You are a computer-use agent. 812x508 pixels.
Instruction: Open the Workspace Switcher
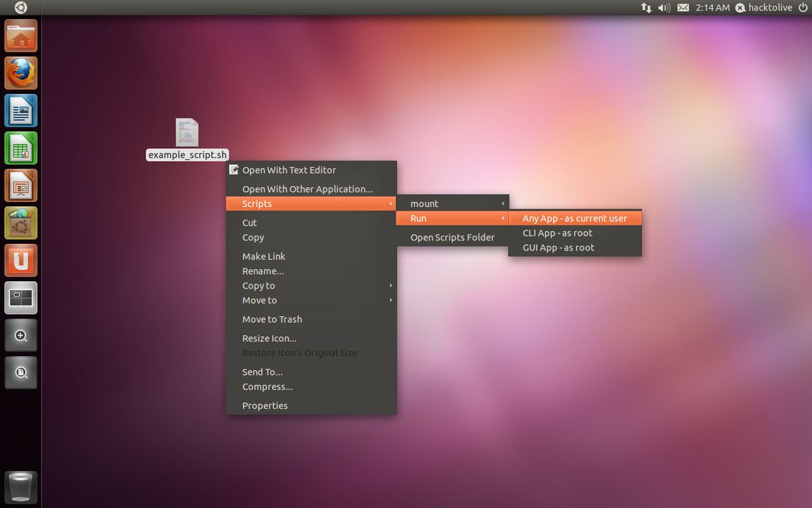click(x=20, y=297)
